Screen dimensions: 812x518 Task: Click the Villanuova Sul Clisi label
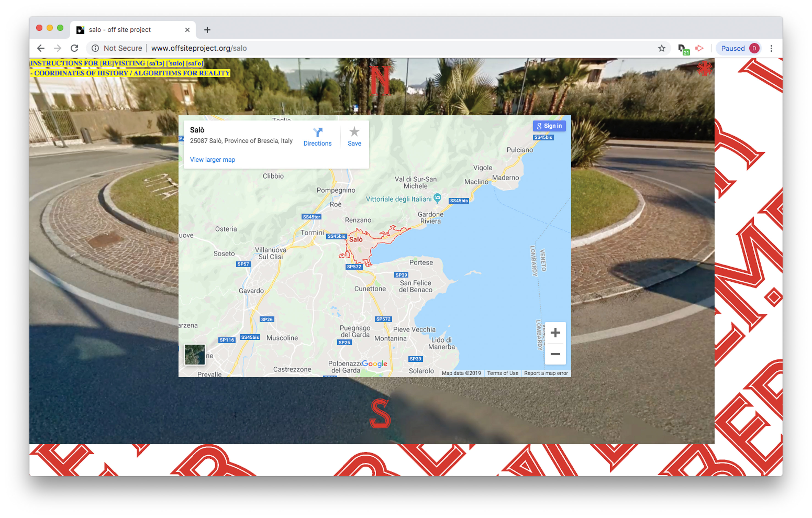point(271,253)
